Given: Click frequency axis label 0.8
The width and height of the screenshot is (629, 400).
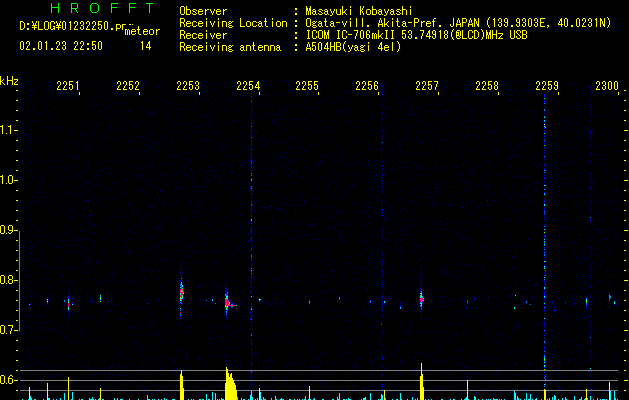Looking at the screenshot, I should pos(7,280).
